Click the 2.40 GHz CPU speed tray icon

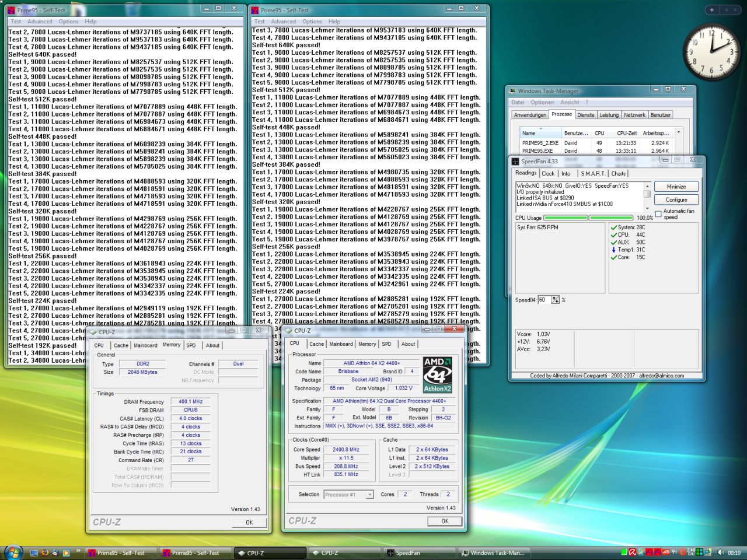(x=691, y=552)
